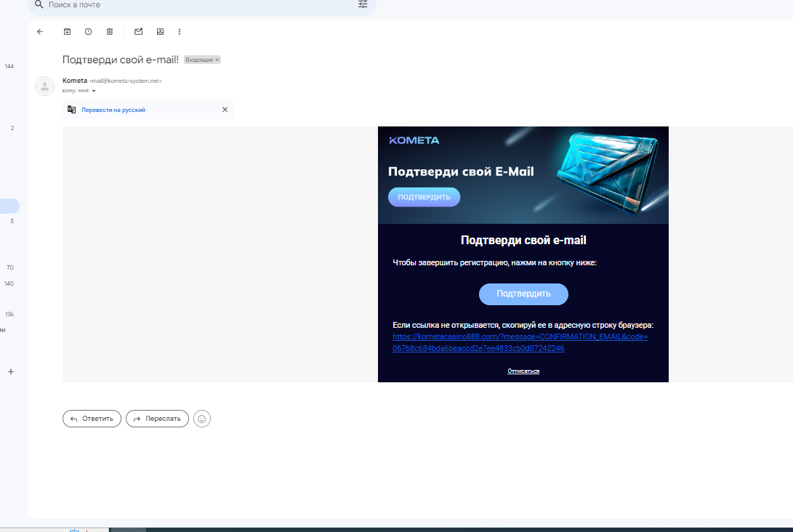The width and height of the screenshot is (793, 532).
Task: Click sender address mail@kometa-system.net
Action: pos(126,81)
